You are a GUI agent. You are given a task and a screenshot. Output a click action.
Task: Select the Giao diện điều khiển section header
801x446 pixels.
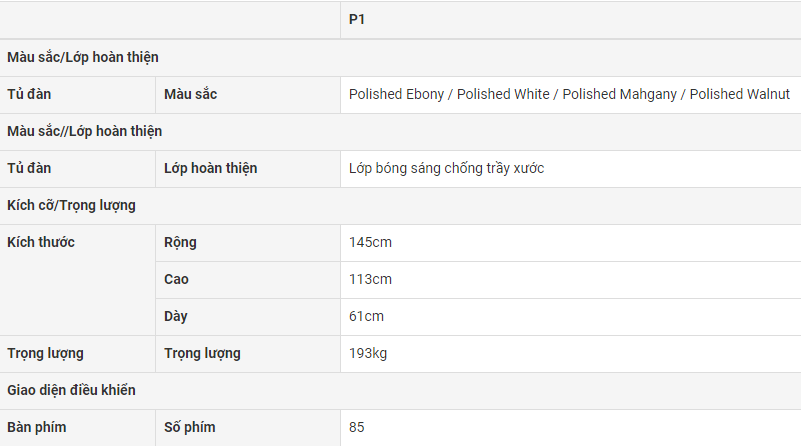[x=71, y=390]
